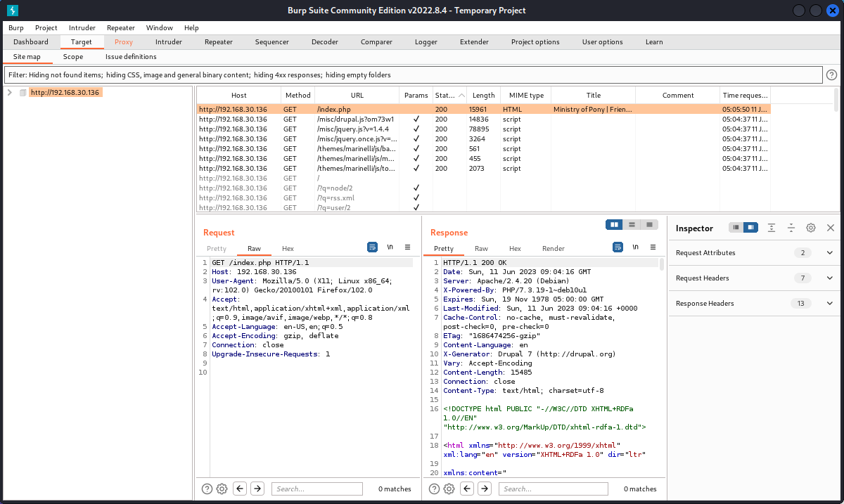Open the Window menu

coord(160,27)
